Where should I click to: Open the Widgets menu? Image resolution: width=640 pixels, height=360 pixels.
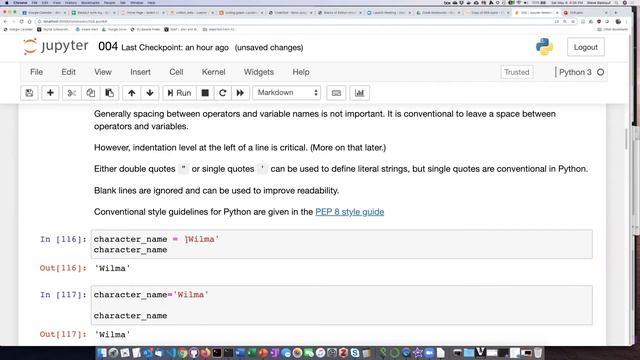coord(259,72)
